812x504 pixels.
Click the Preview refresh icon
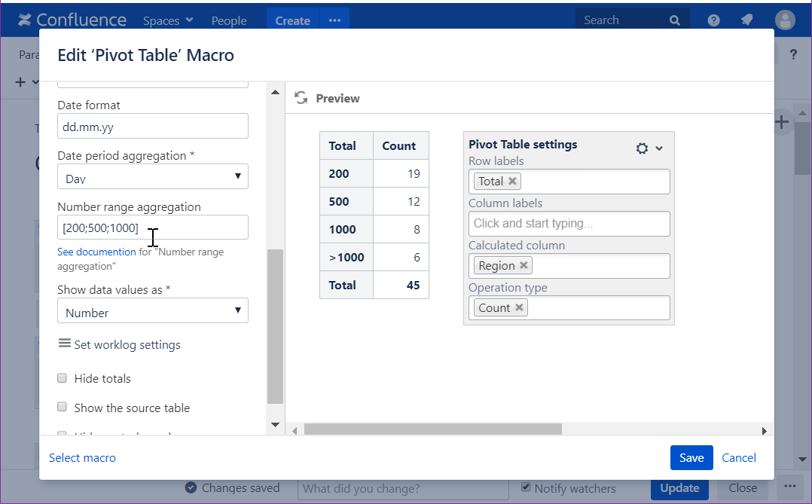[x=301, y=98]
